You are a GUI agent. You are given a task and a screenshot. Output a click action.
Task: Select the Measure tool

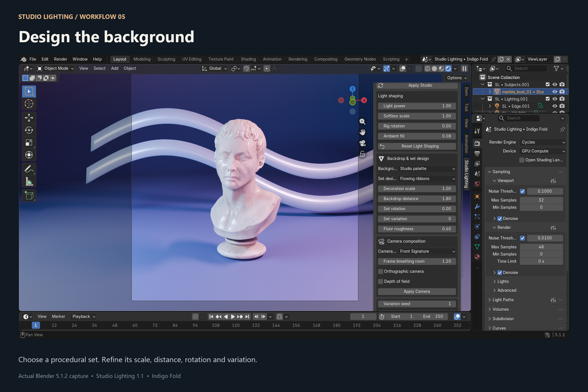[29, 181]
